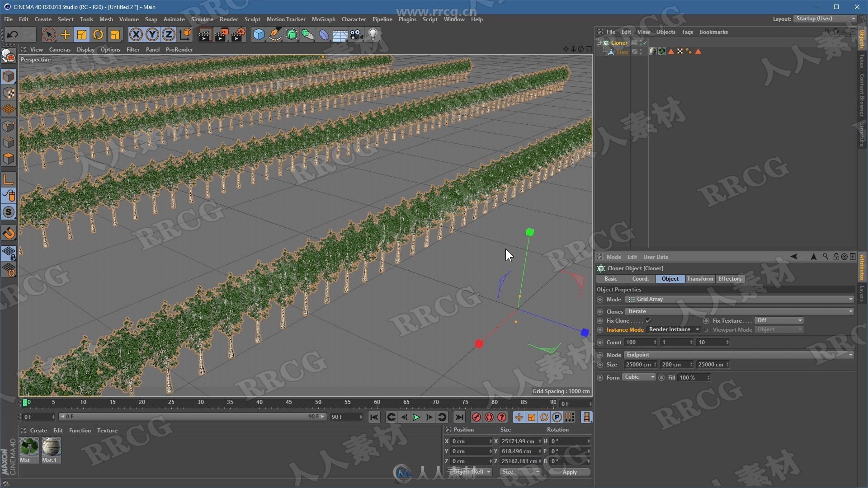The width and height of the screenshot is (868, 488).
Task: Toggle Cloner layer visibility icon
Action: [635, 43]
